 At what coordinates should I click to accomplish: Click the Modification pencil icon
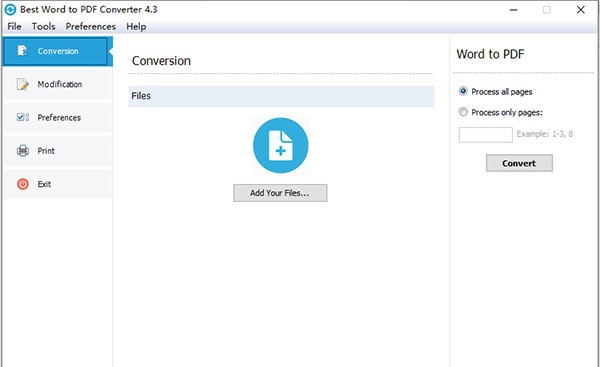pyautogui.click(x=23, y=84)
